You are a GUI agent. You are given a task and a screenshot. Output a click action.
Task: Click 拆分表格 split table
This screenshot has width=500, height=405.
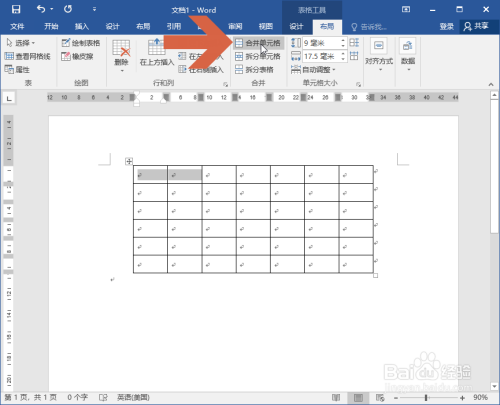[x=255, y=70]
